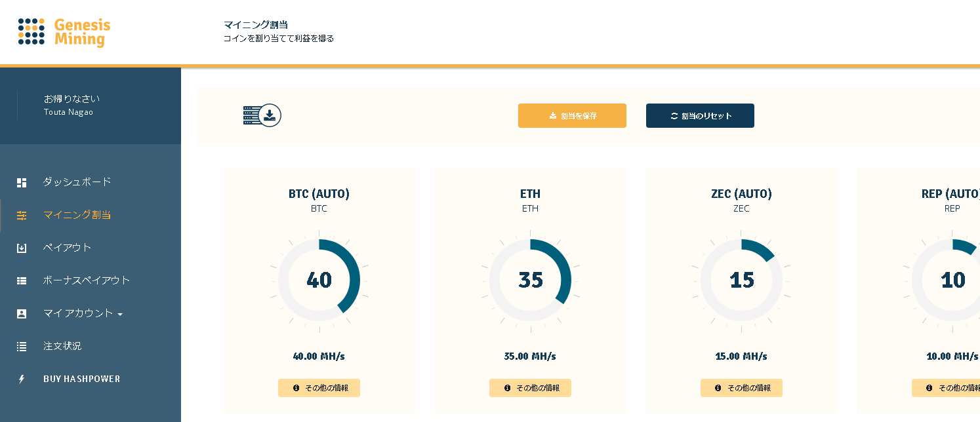
Task: Click the コインを割り当てて利益を得る subtitle
Action: (x=279, y=39)
